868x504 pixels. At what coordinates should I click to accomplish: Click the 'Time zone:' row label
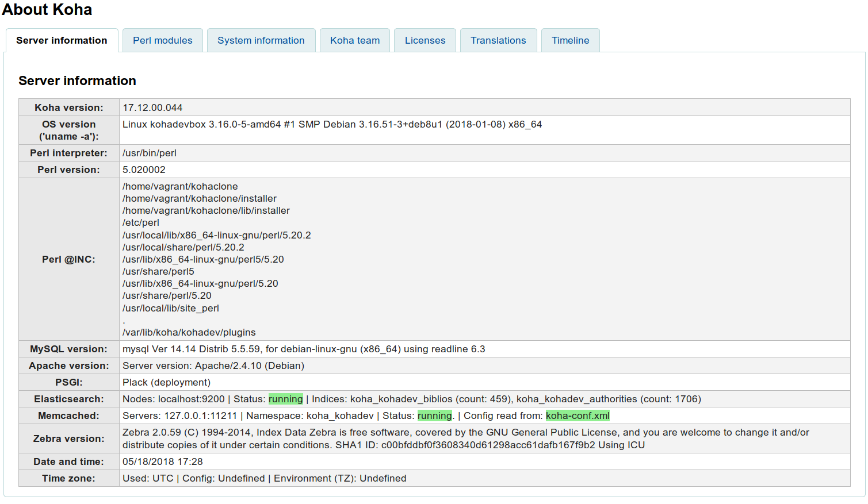coord(69,478)
